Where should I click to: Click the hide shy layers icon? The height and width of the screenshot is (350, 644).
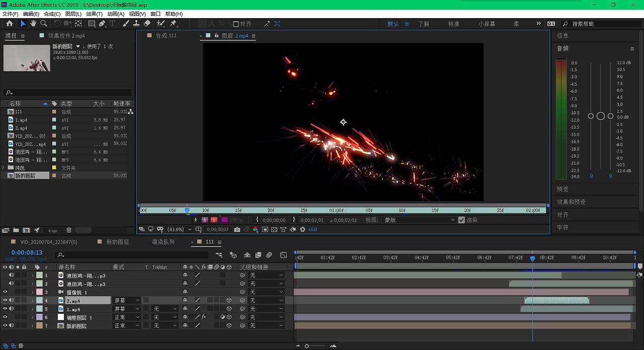pyautogui.click(x=247, y=255)
